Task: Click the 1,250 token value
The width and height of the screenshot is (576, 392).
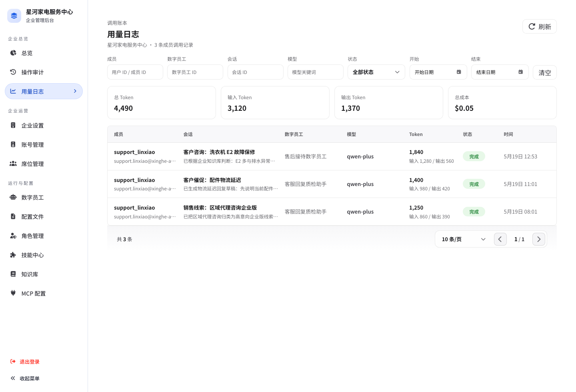Action: tap(416, 208)
